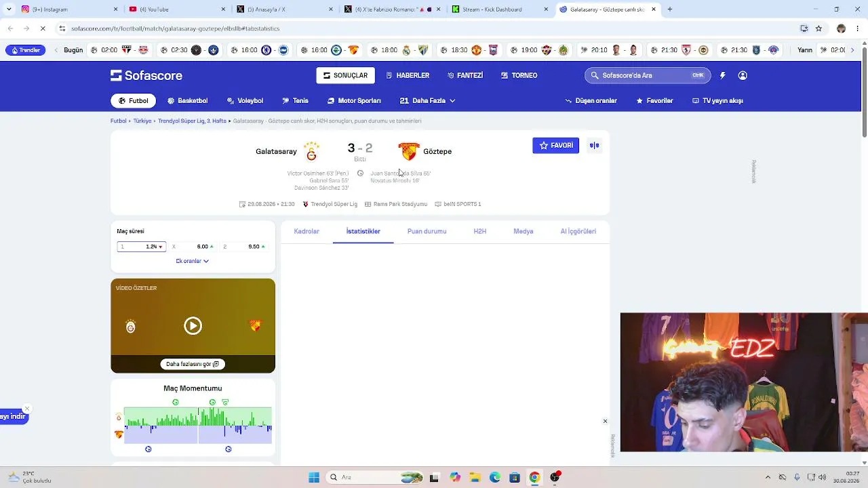Select the İstatistikler tab
868x488 pixels.
point(363,231)
